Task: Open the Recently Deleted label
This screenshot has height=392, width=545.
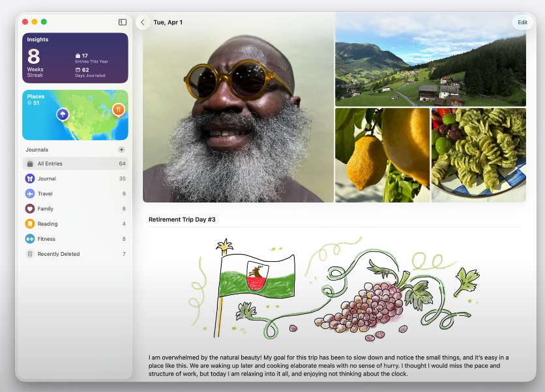Action: point(59,254)
